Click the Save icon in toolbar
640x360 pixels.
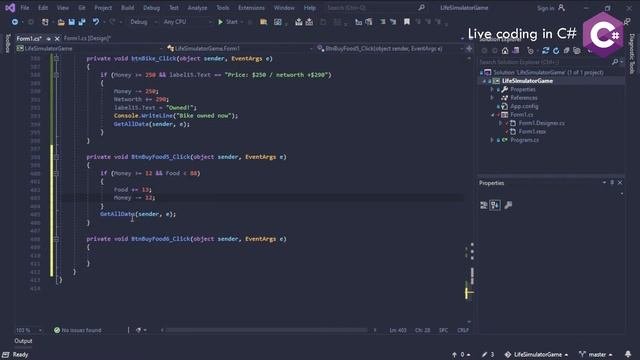(x=71, y=22)
